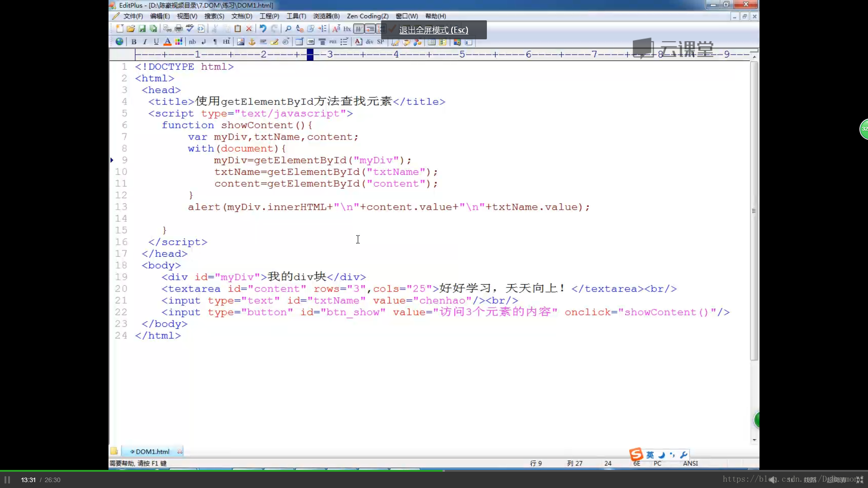The image size is (868, 488).
Task: Click the font size Aa icon
Action: coord(336,28)
